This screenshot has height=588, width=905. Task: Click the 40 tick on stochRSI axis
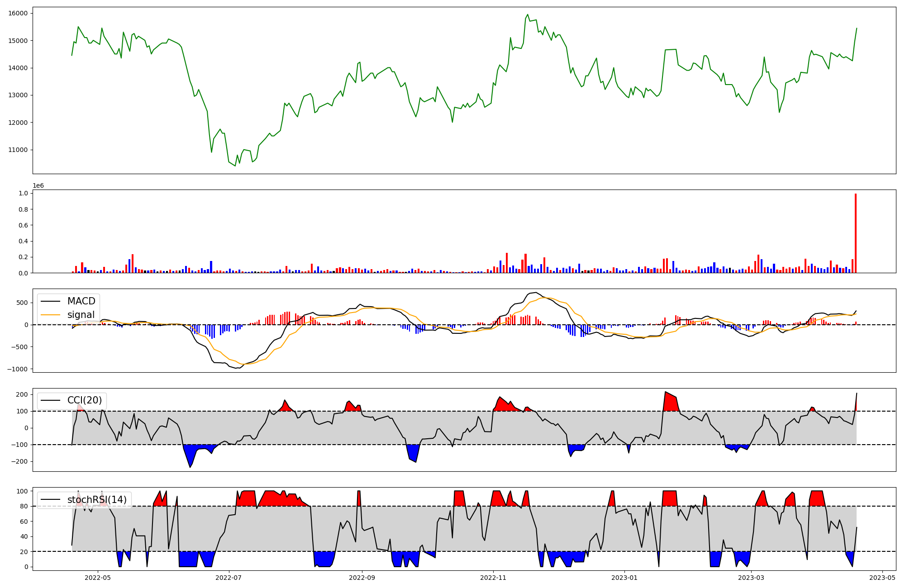(x=24, y=536)
